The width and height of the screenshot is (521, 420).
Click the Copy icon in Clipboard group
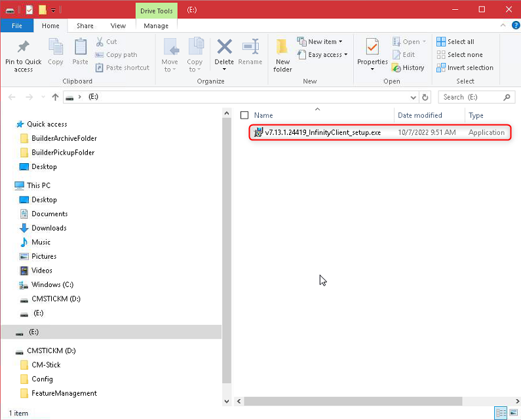[56, 47]
